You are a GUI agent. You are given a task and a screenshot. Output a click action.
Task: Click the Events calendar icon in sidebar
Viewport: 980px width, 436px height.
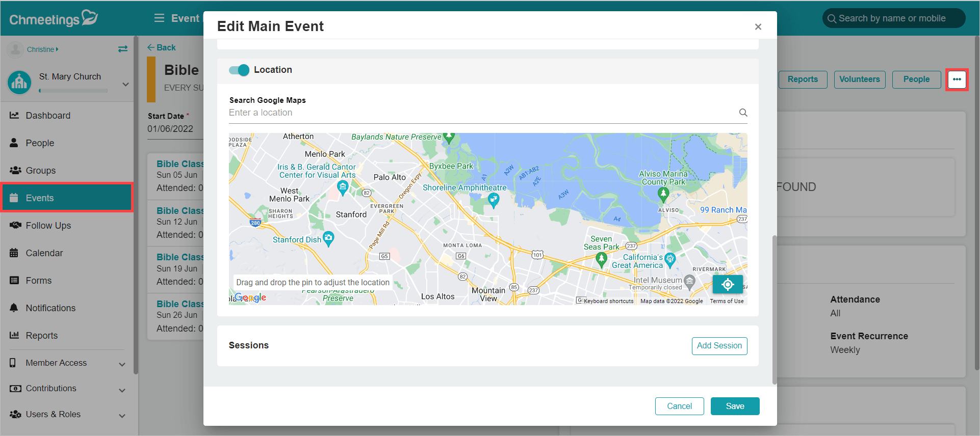pos(14,198)
